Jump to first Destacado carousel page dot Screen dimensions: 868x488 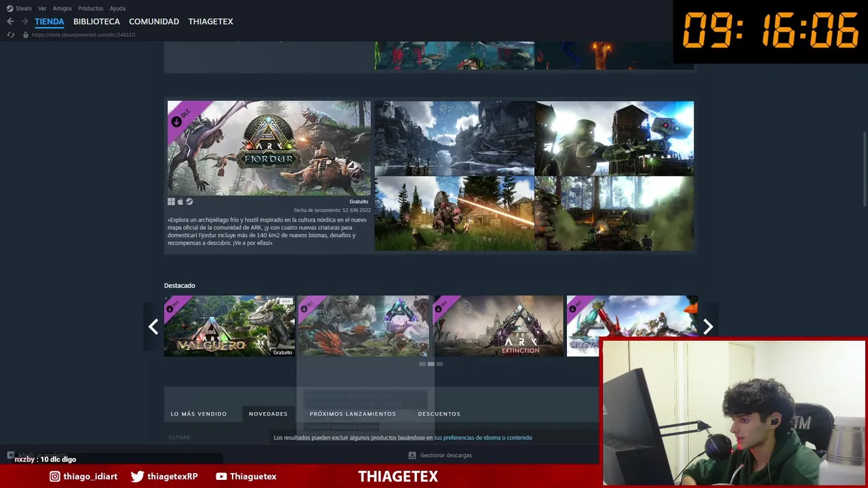click(x=422, y=364)
